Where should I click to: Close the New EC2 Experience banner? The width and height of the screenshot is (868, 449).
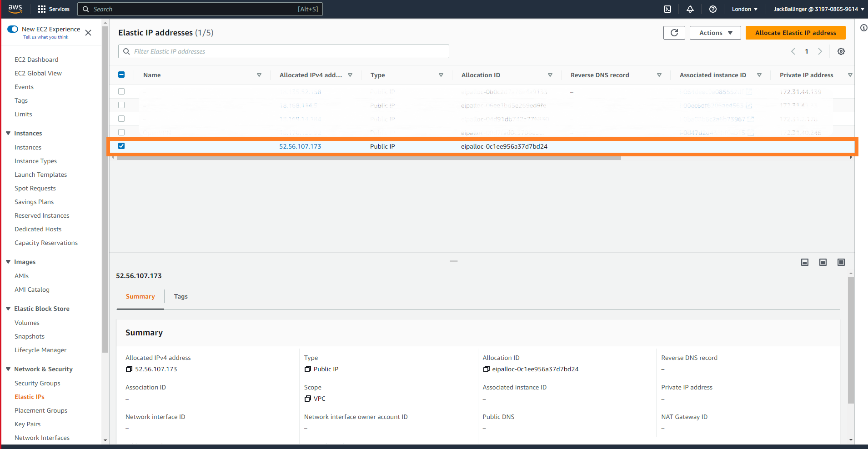tap(88, 33)
